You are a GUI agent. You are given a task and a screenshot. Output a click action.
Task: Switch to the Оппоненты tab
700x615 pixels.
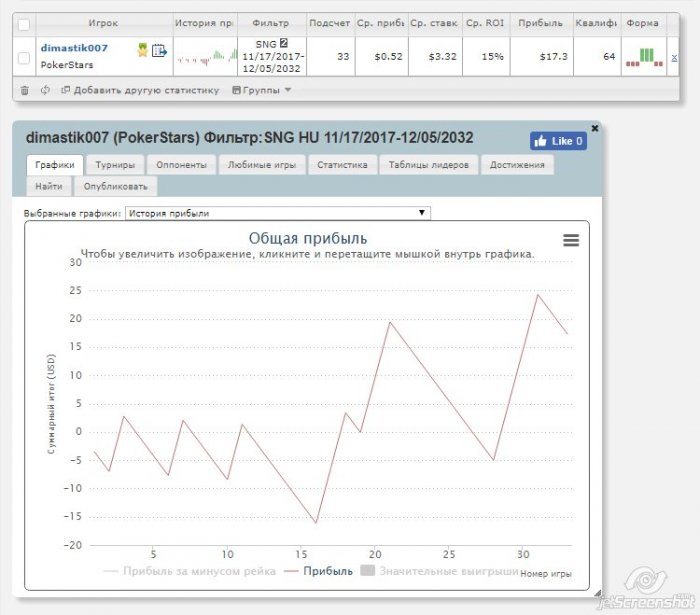tap(181, 165)
